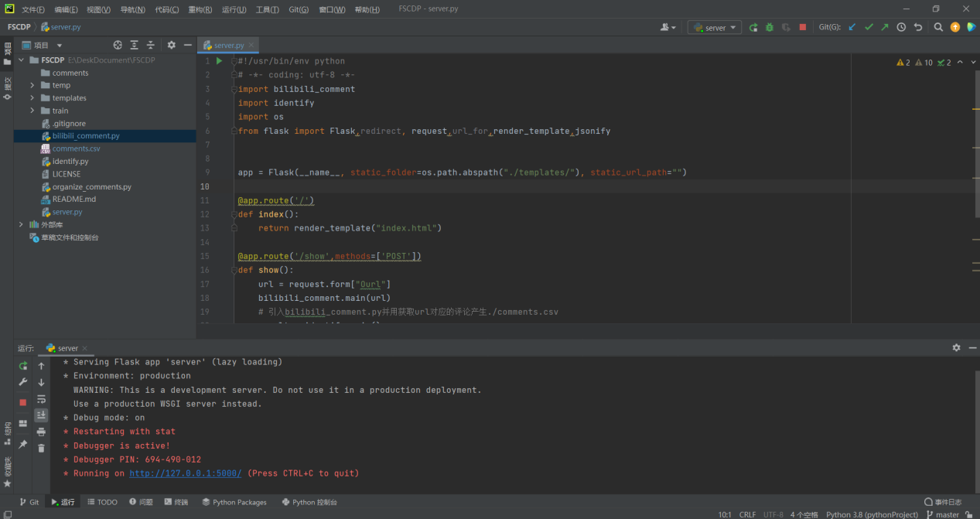Select comments.csv file
Screen dimensions: 980x519
coord(76,149)
